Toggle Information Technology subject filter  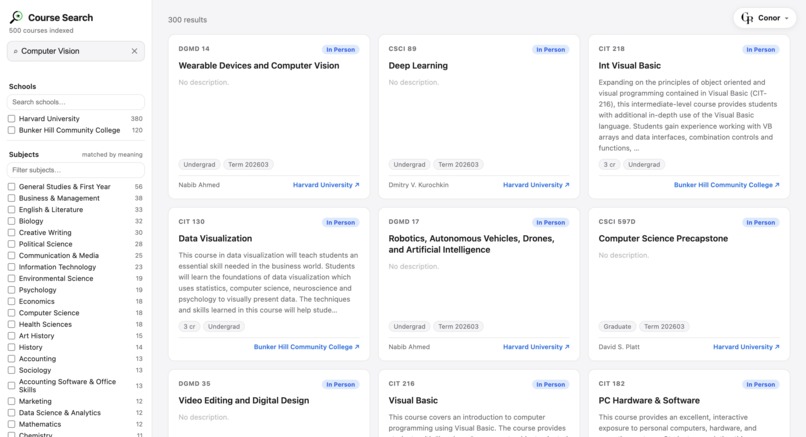[11, 267]
